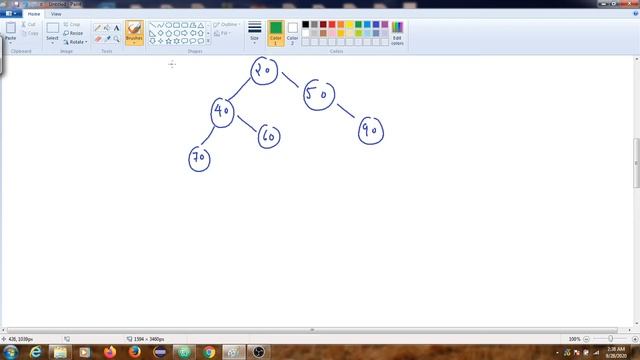
Task: Click the Cut scissors button
Action: coord(29,24)
